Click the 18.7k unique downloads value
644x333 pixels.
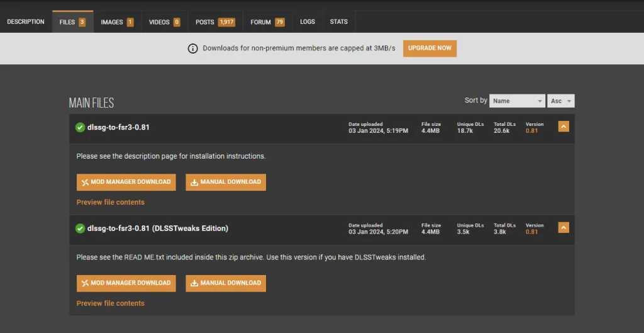click(x=465, y=131)
